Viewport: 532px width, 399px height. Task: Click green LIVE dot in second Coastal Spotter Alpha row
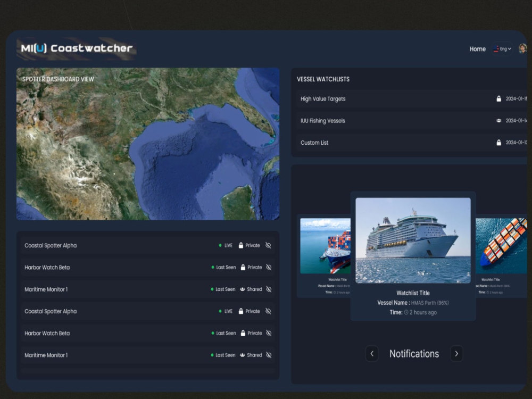tap(220, 311)
